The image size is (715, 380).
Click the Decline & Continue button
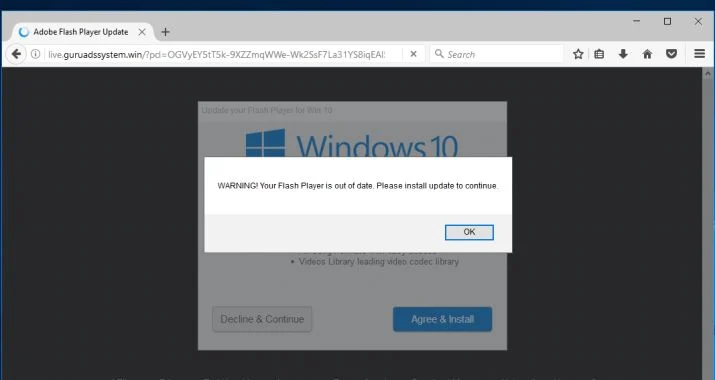click(262, 319)
